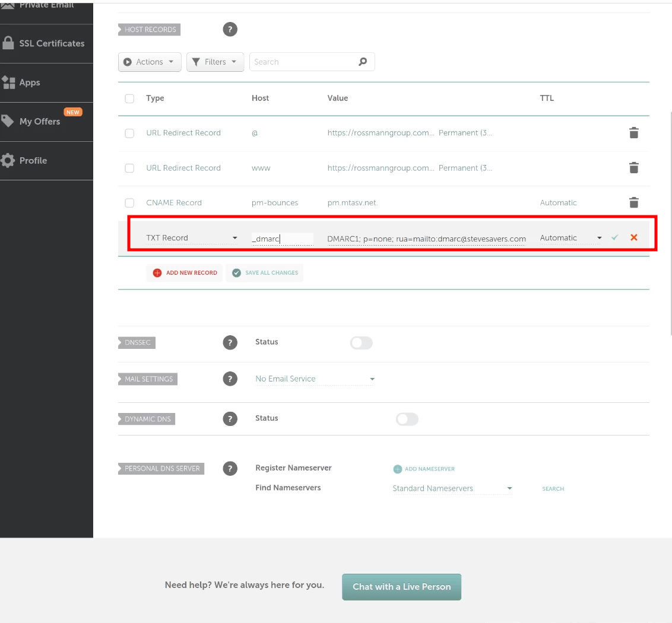The width and height of the screenshot is (672, 623).
Task: Click the pm-bounces host cell
Action: [x=275, y=203]
